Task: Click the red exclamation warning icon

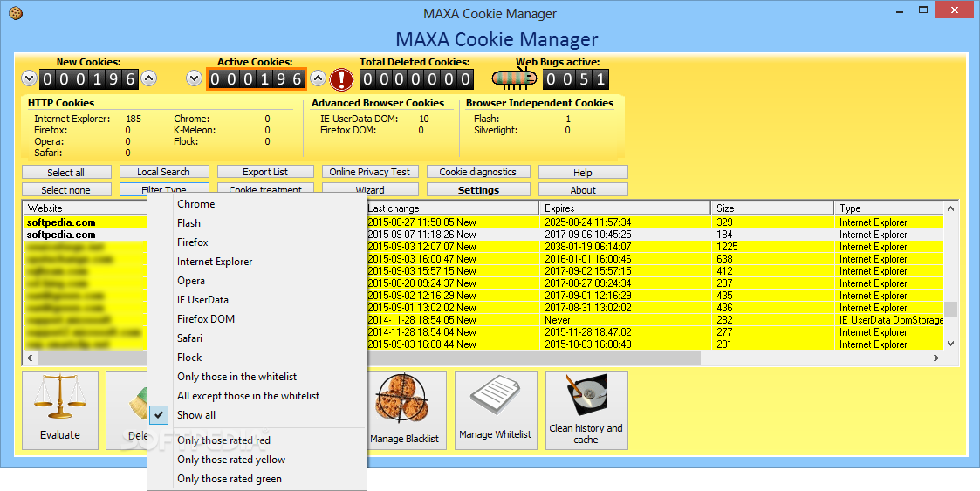Action: click(x=342, y=79)
